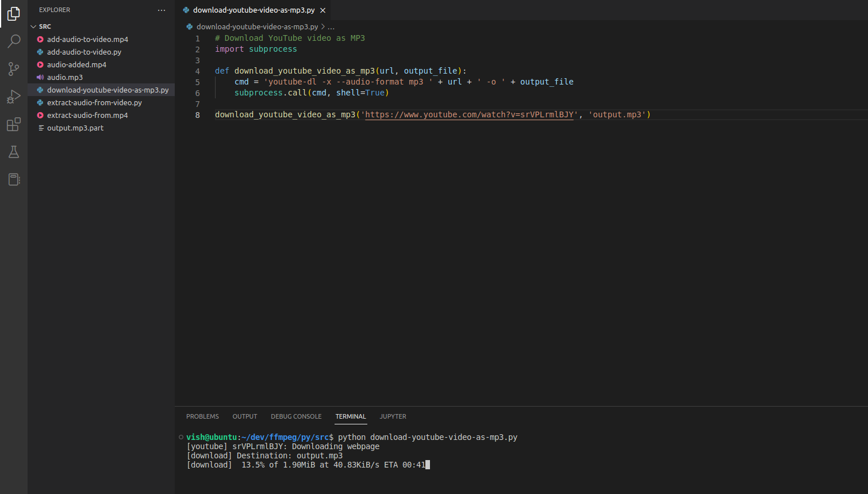Open audio-added.mp4 in explorer
The image size is (868, 494).
click(x=76, y=64)
